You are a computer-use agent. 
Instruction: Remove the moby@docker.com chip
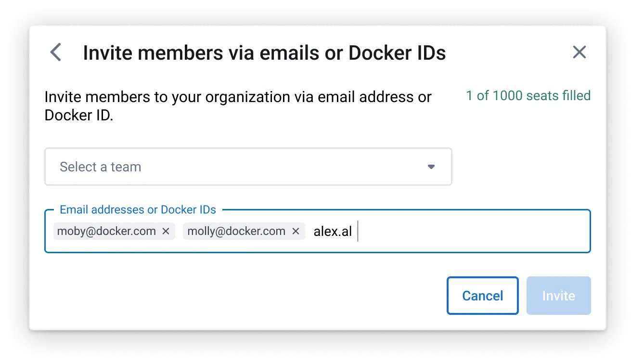click(166, 232)
